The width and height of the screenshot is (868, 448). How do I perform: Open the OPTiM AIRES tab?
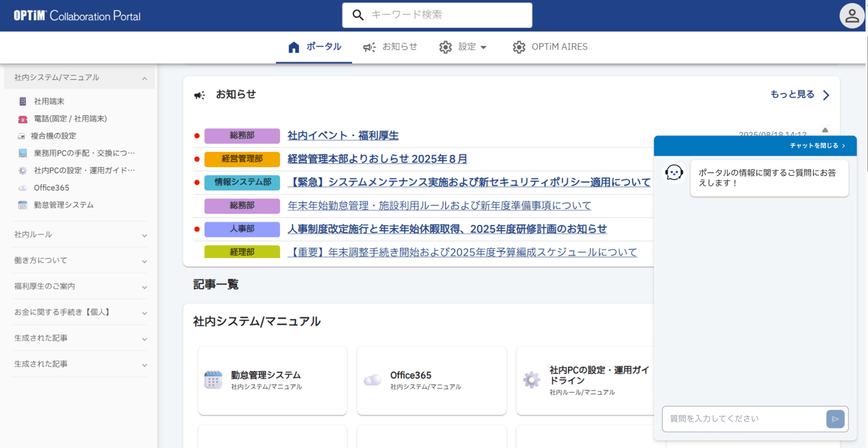(550, 47)
